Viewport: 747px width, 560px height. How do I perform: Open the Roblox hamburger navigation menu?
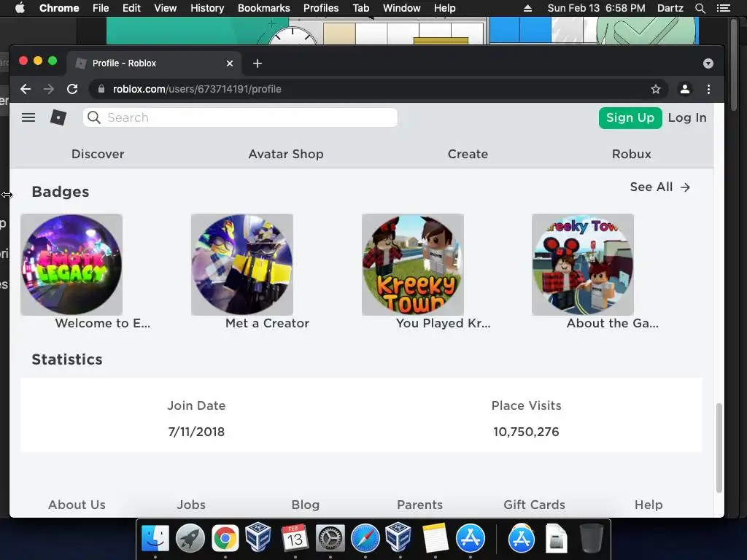click(28, 117)
